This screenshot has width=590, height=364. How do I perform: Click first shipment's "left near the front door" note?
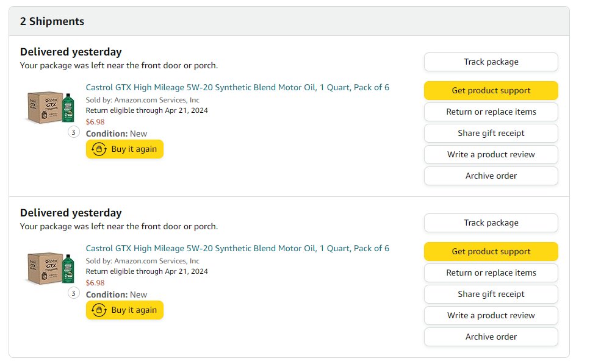tap(119, 65)
